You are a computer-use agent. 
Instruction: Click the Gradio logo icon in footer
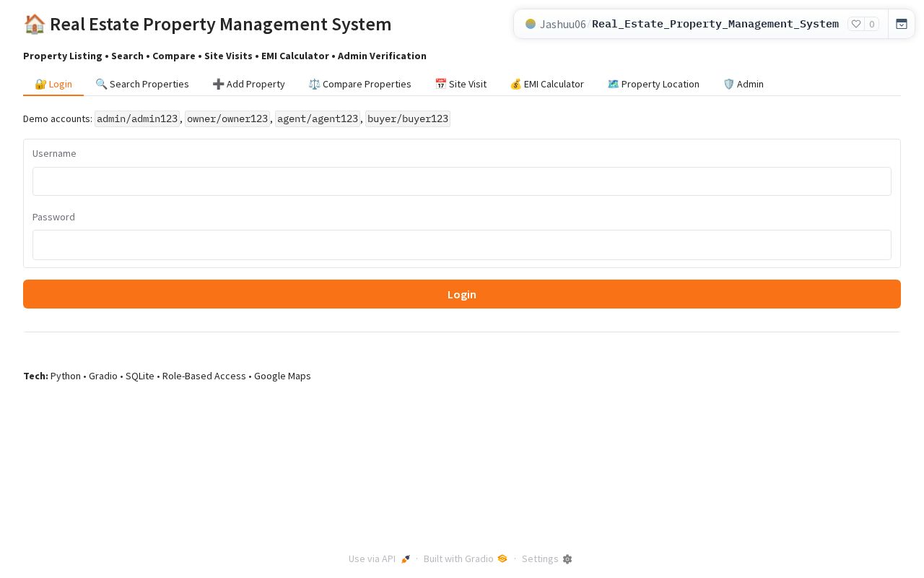tap(502, 558)
